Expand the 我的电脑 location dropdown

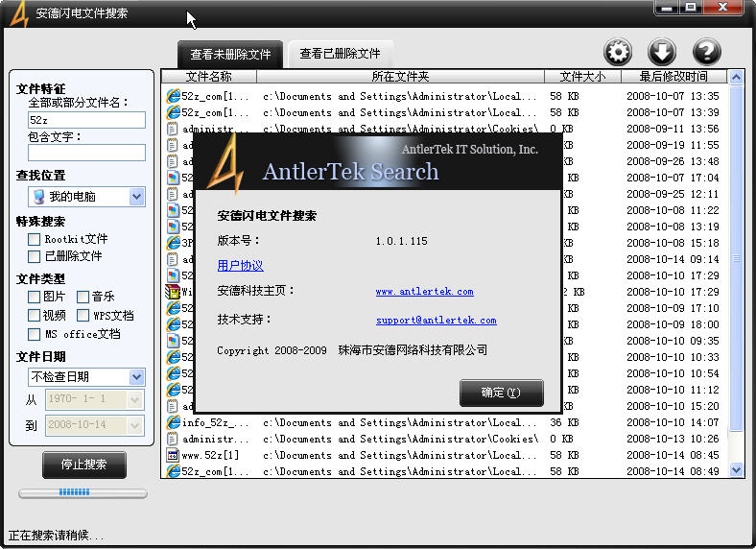pos(136,197)
